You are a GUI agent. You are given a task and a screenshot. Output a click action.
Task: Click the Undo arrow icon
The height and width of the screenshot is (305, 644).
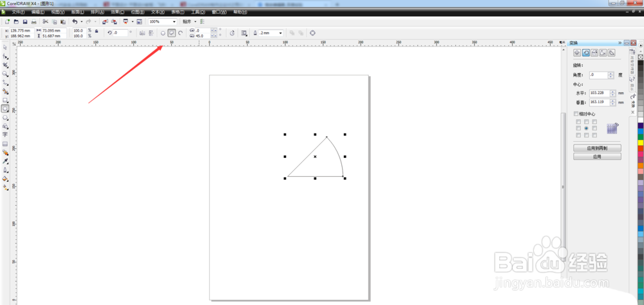pyautogui.click(x=74, y=21)
